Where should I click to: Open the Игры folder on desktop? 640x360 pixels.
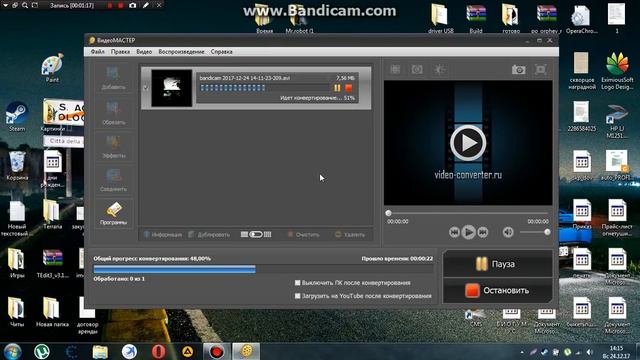point(17,263)
